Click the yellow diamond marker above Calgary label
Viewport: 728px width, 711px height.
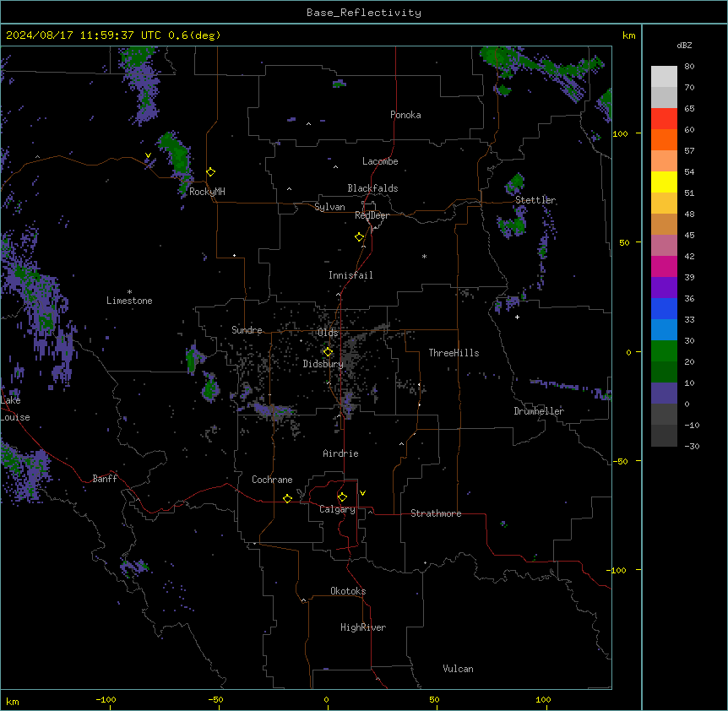(342, 497)
